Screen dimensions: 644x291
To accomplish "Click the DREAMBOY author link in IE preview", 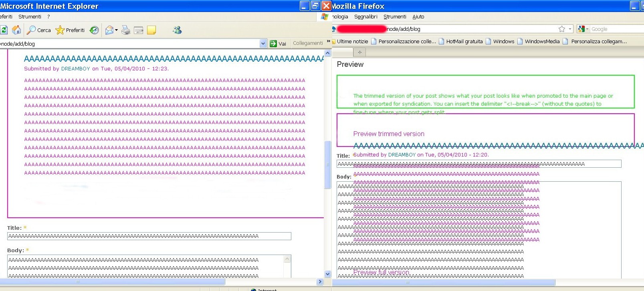I will coord(75,69).
